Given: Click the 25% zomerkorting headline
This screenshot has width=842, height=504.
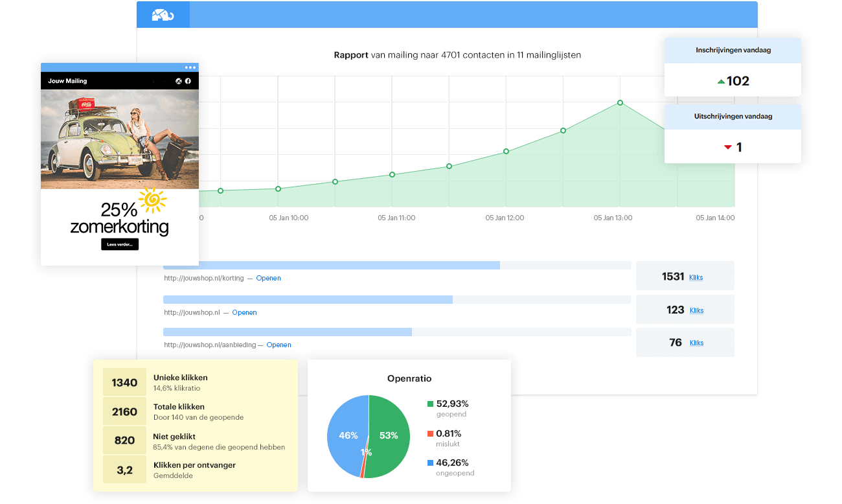Looking at the screenshot, I should [x=119, y=218].
